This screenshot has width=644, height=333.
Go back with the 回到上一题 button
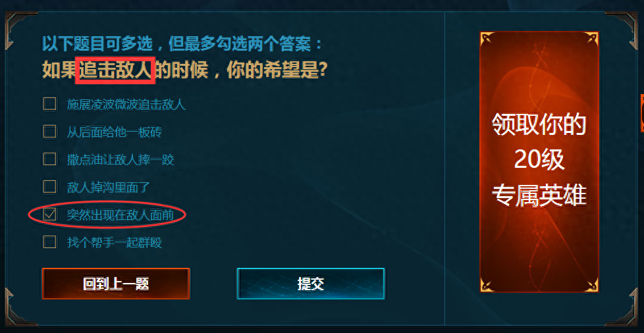point(116,284)
